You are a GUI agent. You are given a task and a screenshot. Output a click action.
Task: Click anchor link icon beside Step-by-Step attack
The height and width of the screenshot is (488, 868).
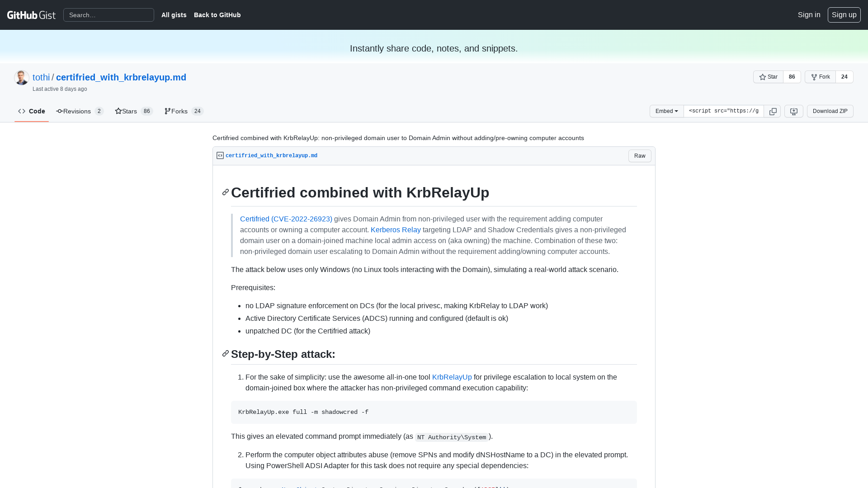pyautogui.click(x=225, y=354)
